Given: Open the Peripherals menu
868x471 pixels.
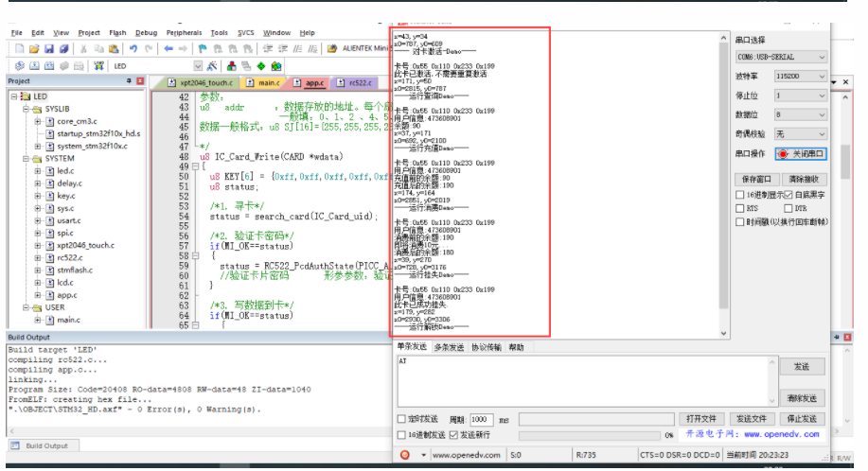Looking at the screenshot, I should [184, 32].
